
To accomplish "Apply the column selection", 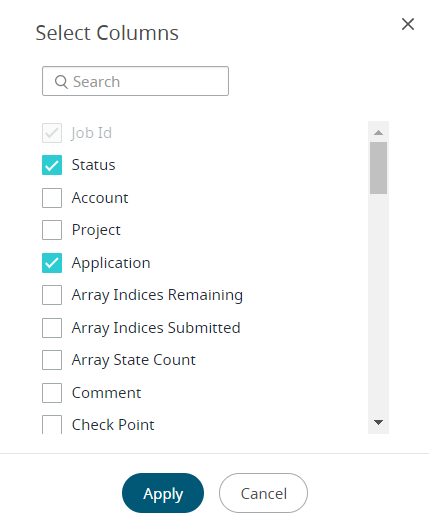I will [x=163, y=493].
